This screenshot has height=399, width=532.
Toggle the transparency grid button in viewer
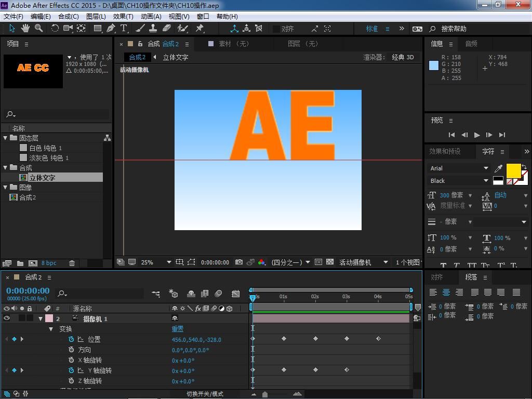click(330, 262)
